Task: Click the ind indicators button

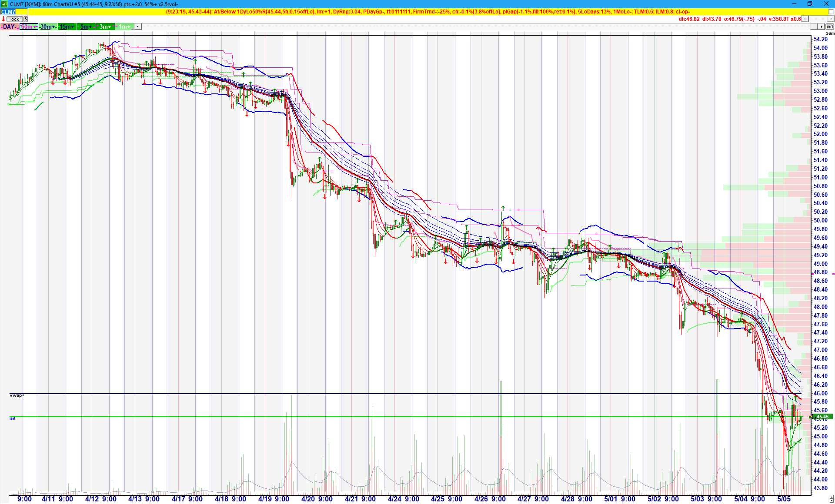Action: point(830,27)
